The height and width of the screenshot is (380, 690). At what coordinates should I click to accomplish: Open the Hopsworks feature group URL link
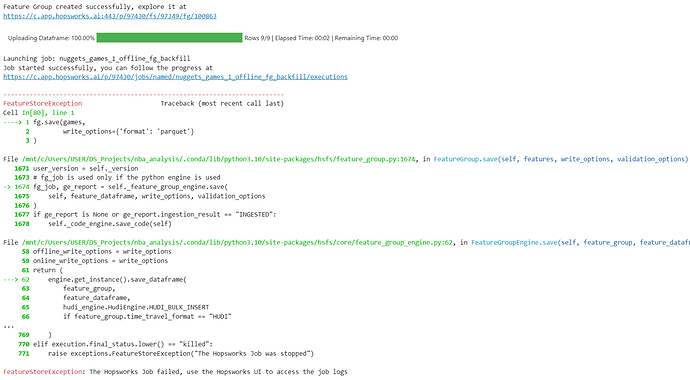(x=110, y=16)
